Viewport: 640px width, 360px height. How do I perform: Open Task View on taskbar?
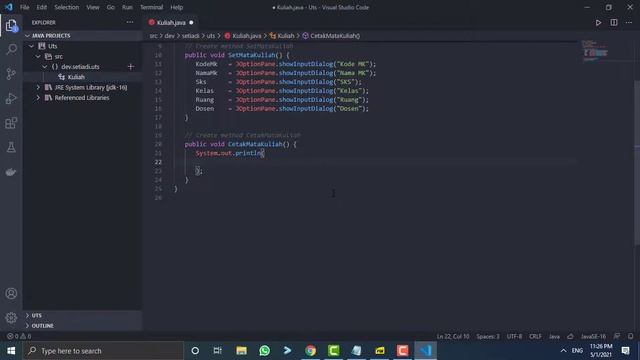(x=218, y=351)
